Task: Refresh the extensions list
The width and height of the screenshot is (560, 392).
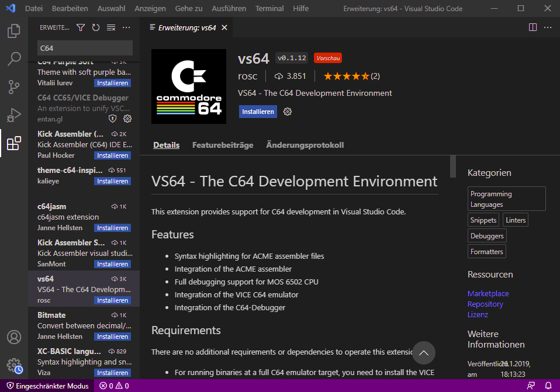Action: coord(96,27)
